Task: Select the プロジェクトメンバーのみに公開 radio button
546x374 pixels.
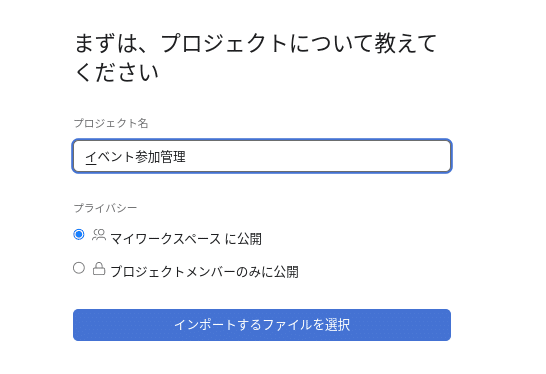Action: point(79,268)
